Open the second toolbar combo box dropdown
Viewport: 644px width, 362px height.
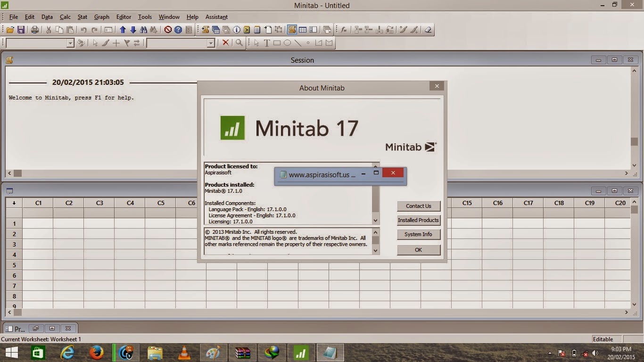pyautogui.click(x=211, y=43)
